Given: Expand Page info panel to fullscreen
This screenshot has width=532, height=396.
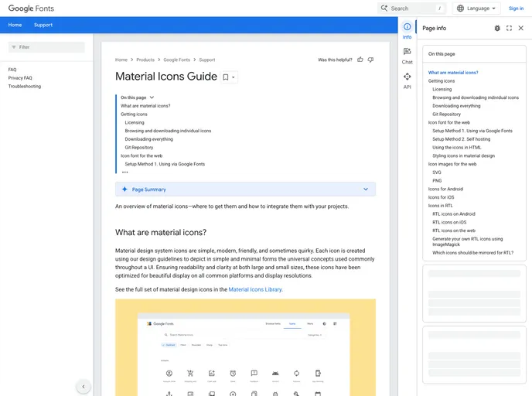Looking at the screenshot, I should (x=509, y=28).
